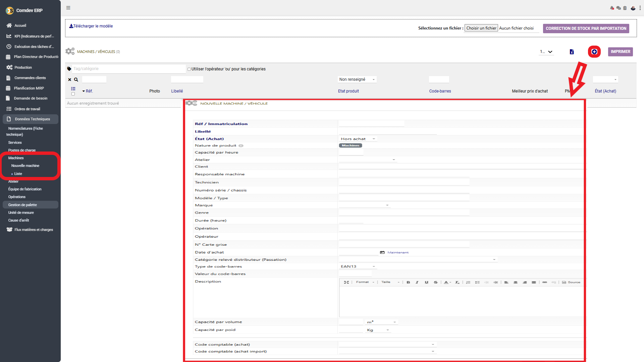Open Commandes clients in the sidebar
Image resolution: width=644 pixels, height=362 pixels.
30,78
